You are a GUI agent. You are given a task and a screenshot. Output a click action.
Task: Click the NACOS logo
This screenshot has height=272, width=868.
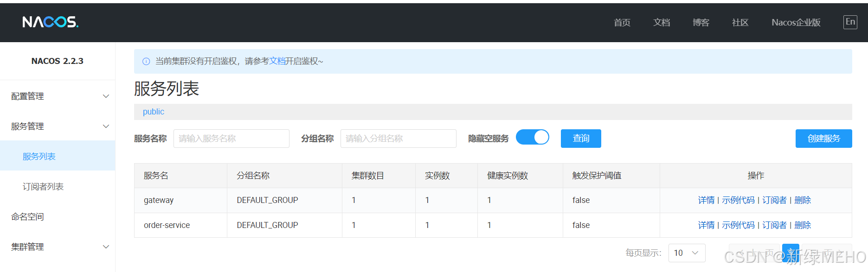point(51,22)
